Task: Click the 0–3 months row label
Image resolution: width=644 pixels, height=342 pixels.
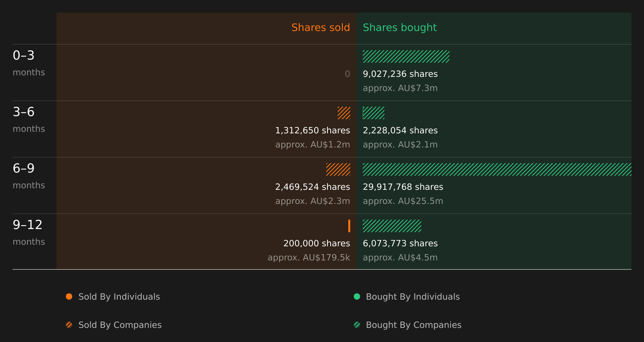Action: [x=29, y=64]
